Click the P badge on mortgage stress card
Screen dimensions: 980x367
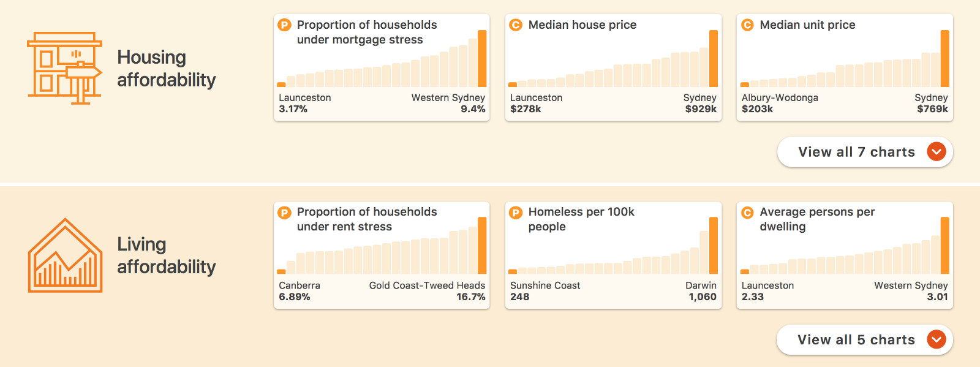[x=284, y=25]
